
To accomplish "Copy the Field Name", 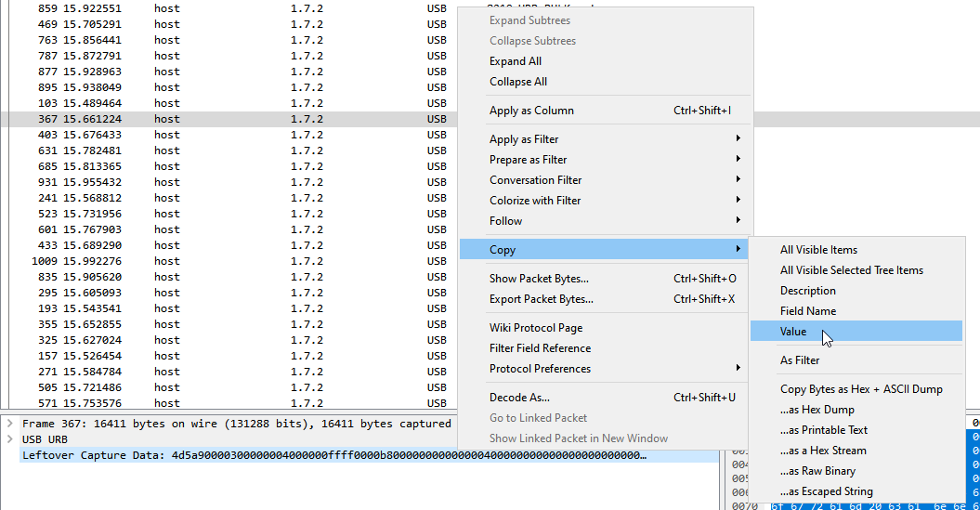I will [807, 311].
